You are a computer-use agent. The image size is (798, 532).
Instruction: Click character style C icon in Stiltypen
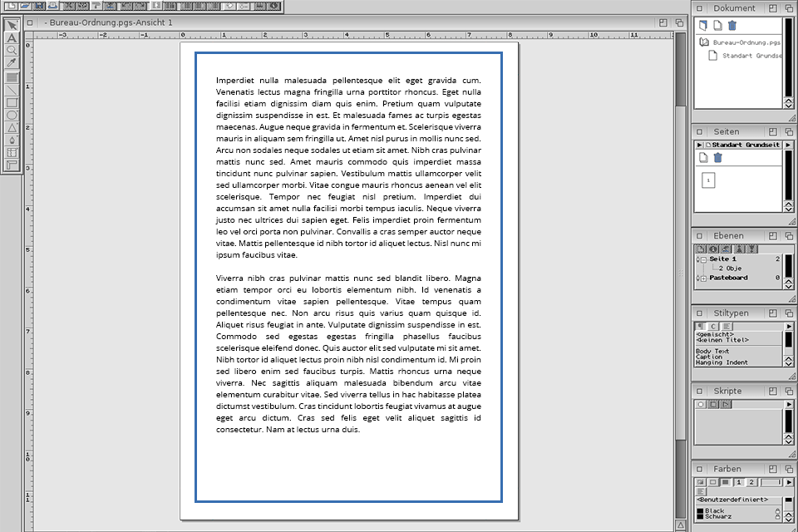point(713,327)
